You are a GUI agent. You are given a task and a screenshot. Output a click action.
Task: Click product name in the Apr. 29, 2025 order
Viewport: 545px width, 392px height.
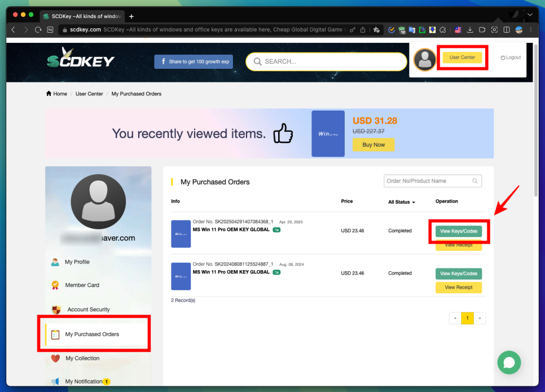coord(231,230)
